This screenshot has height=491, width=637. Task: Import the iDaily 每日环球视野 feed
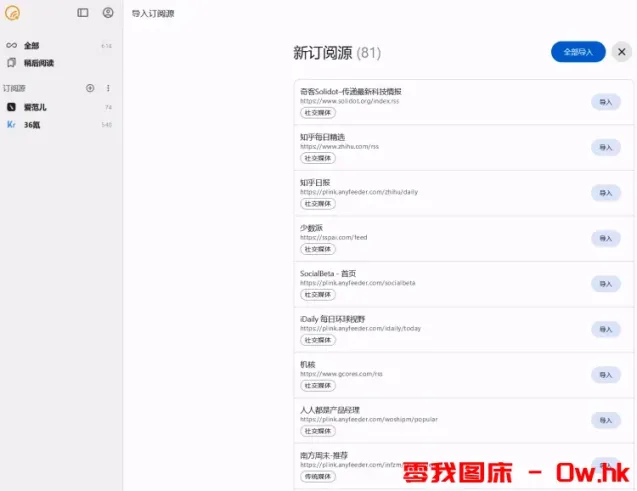point(605,329)
